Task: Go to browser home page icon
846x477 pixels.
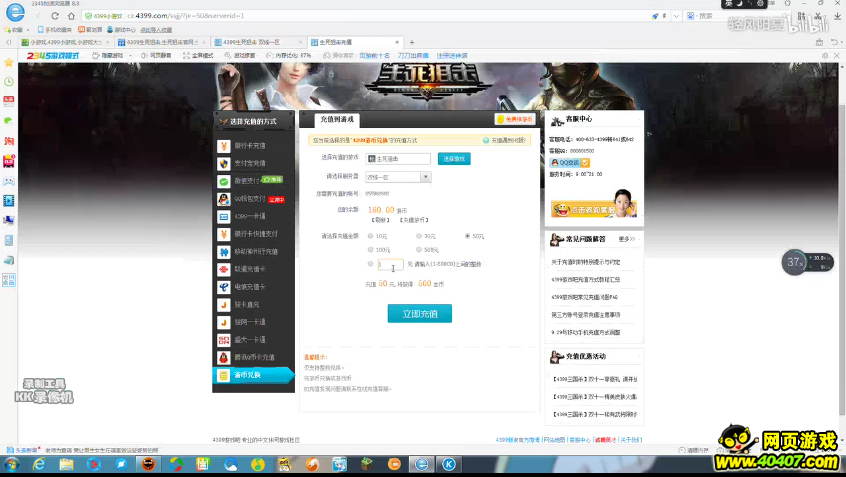Action: [71, 16]
